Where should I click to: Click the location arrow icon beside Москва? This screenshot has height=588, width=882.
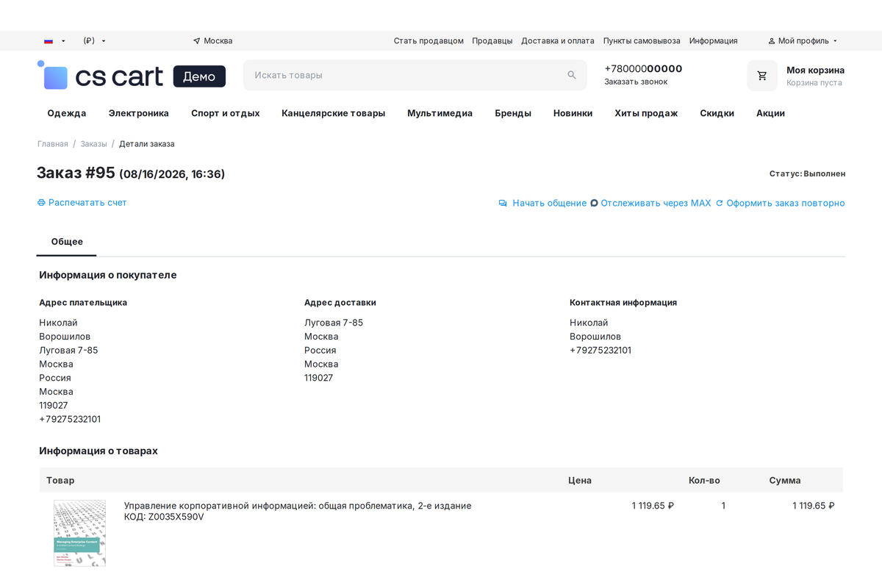click(x=197, y=41)
